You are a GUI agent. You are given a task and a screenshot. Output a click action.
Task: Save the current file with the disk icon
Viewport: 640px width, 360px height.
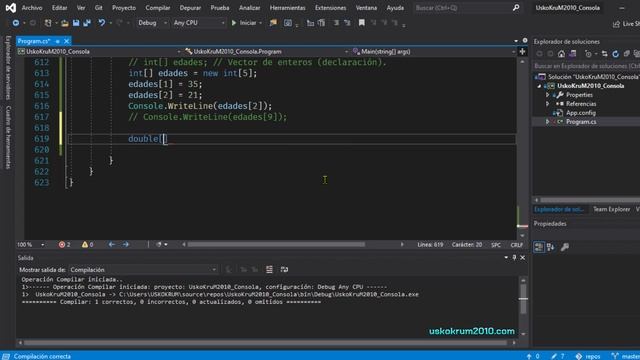pyautogui.click(x=76, y=23)
